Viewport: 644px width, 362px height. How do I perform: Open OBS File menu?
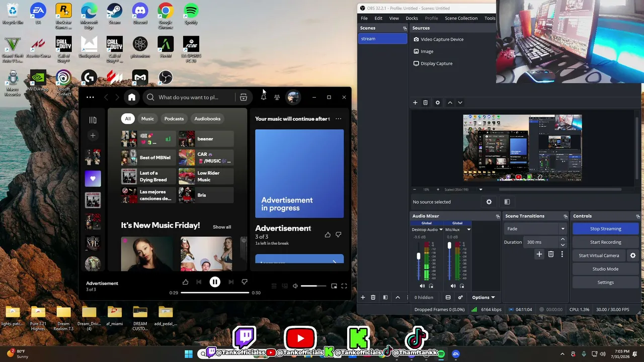(364, 18)
